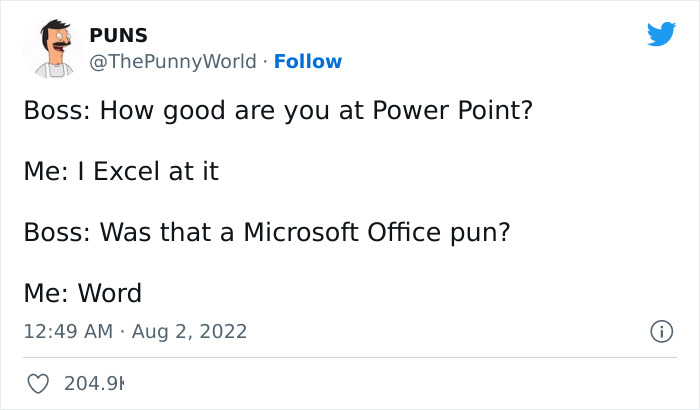Click the line asking about Power Point
This screenshot has width=700, height=410.
(278, 110)
